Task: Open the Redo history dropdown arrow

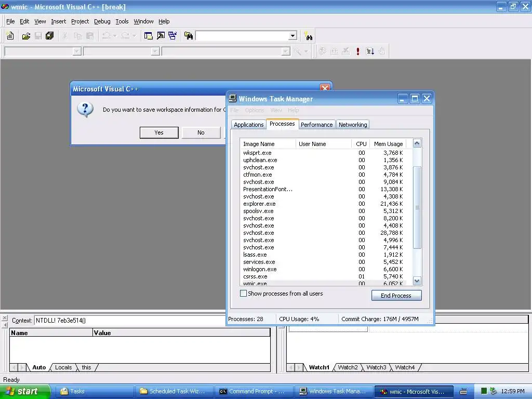Action: (x=134, y=36)
